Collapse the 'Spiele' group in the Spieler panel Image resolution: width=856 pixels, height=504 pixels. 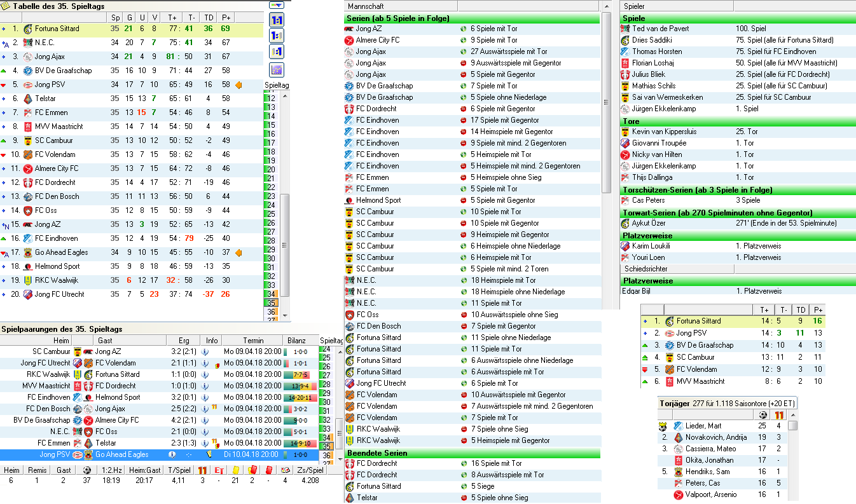coord(738,18)
